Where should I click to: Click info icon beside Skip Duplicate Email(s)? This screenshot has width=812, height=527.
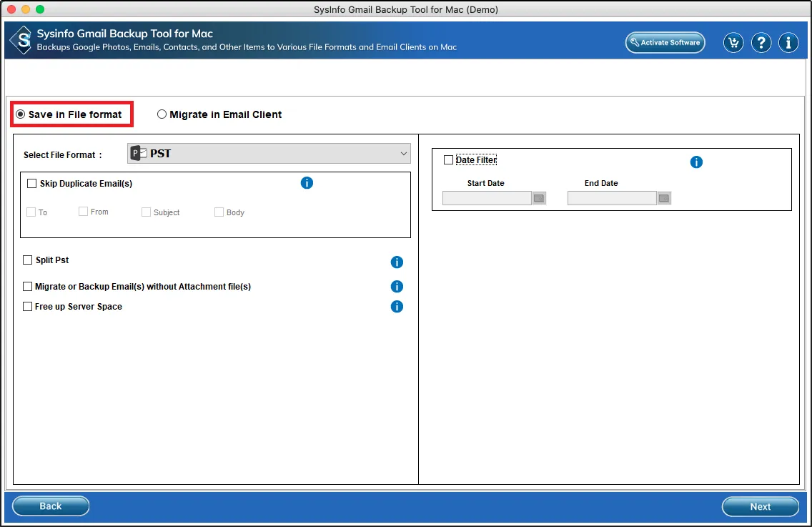pos(307,183)
